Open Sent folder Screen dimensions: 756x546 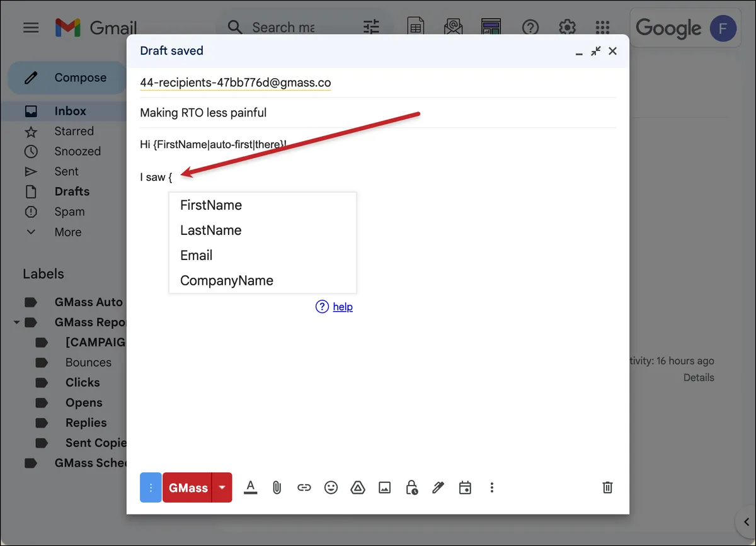coord(66,171)
